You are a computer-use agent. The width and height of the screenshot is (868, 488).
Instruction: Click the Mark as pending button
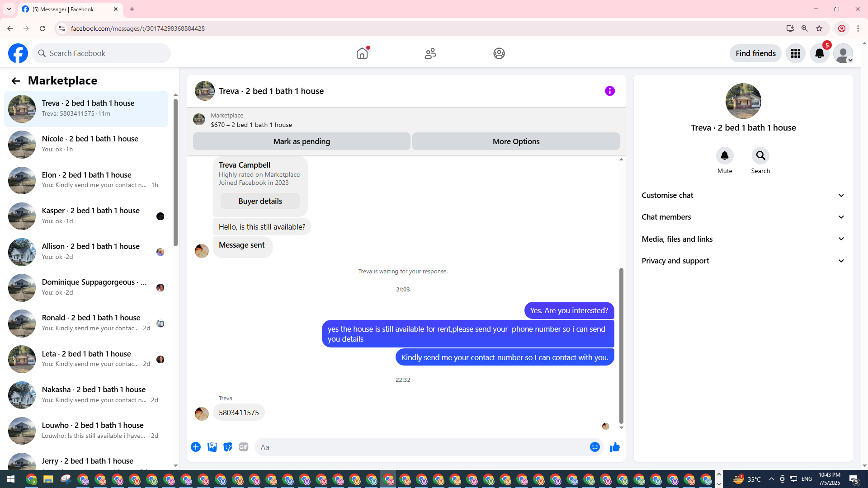click(x=302, y=141)
